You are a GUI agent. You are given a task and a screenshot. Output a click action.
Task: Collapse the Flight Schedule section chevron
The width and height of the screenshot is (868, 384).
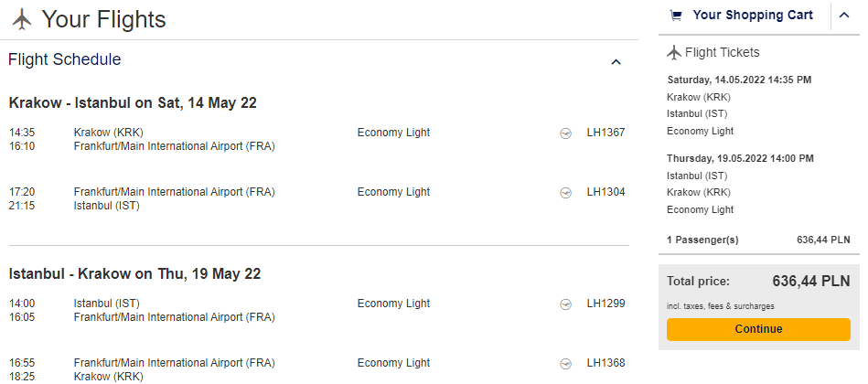[x=616, y=62]
